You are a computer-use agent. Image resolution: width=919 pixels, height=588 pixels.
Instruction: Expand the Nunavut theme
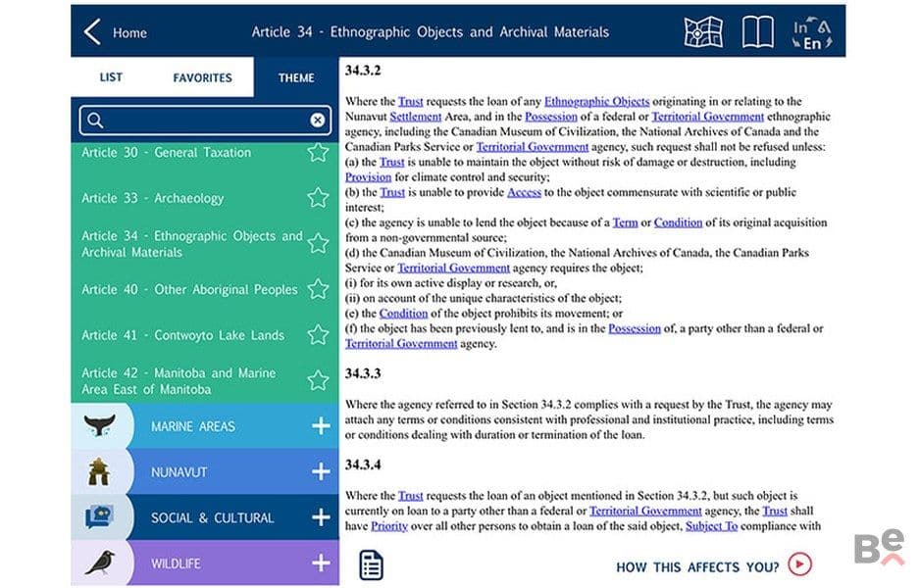click(x=321, y=471)
